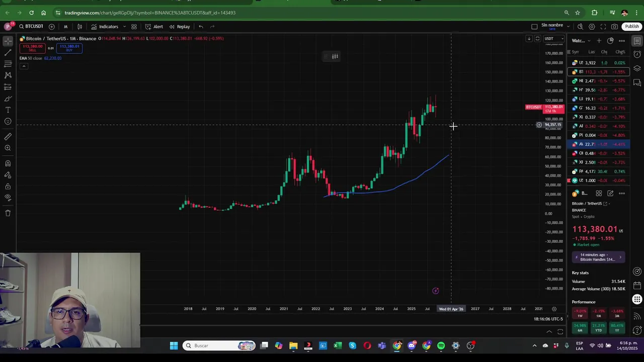Collapse the indicator legend chevron
644x362 pixels.
pos(24,66)
